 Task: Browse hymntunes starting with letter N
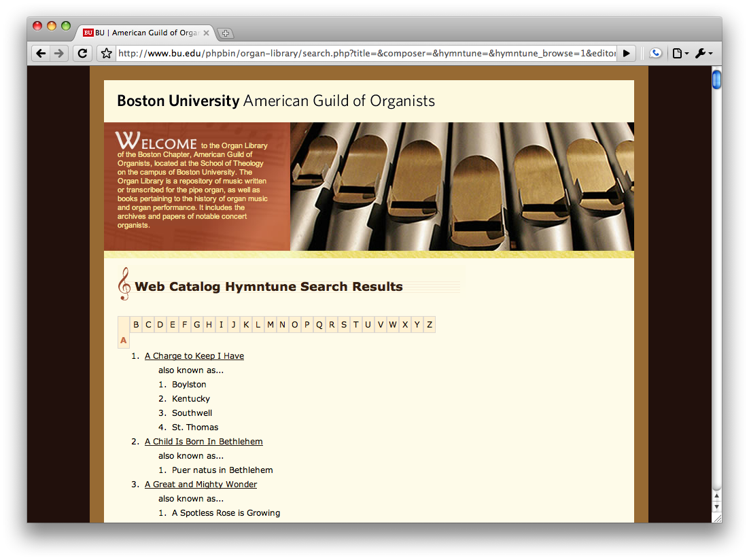click(x=282, y=324)
